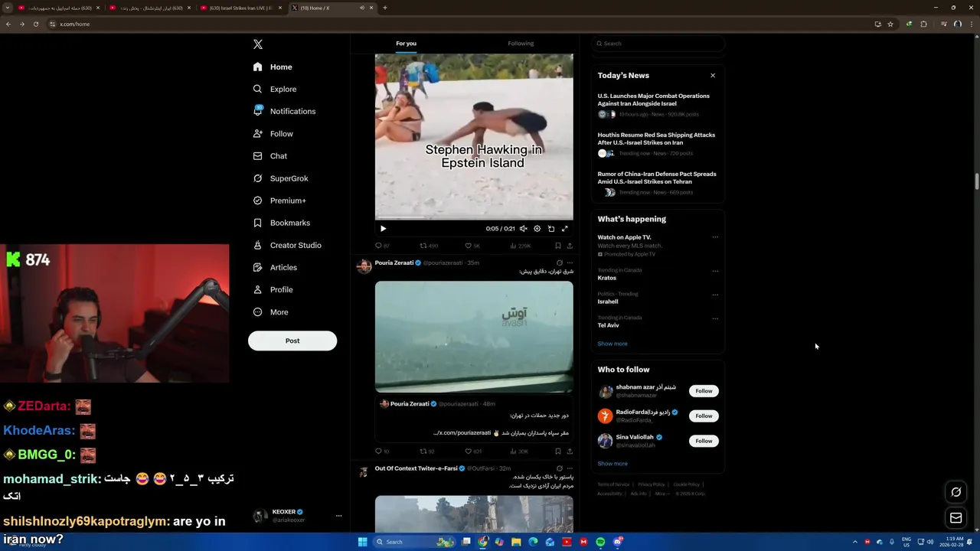Open Chat from sidebar

[270, 156]
